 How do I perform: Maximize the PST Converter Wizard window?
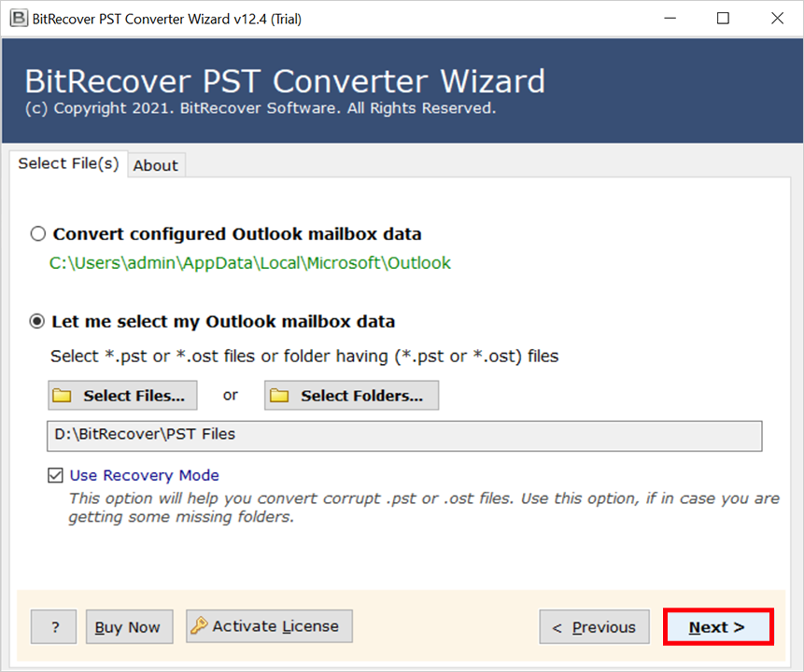coord(723,19)
